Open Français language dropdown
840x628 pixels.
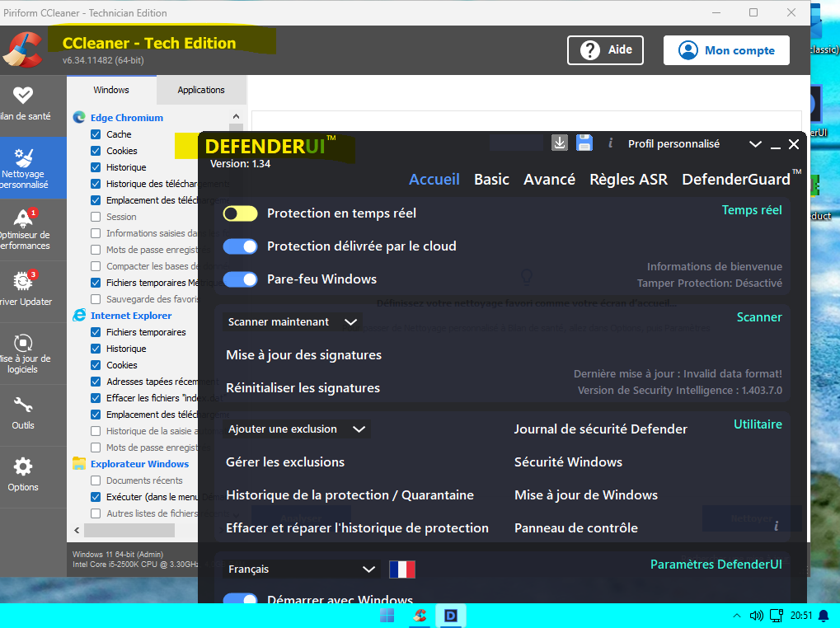(301, 569)
